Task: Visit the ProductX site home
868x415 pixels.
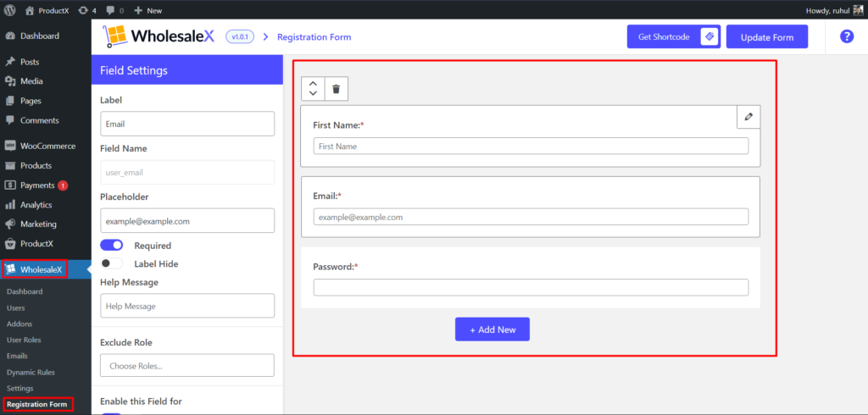Action: [47, 10]
